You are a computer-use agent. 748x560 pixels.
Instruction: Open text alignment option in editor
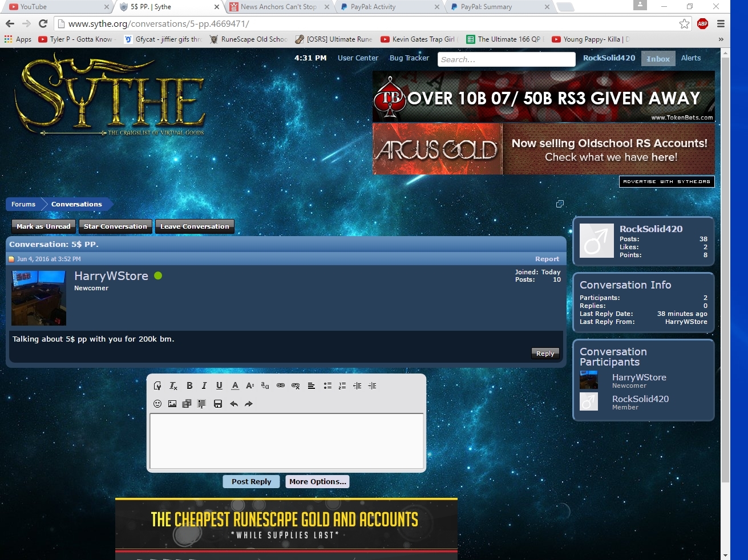312,385
